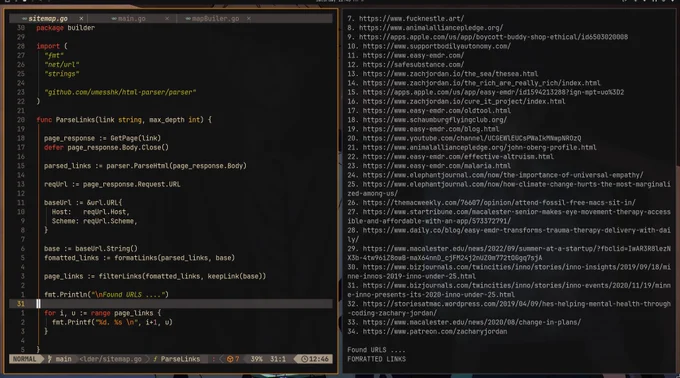Click the 'defer page_response.Body.Close()' line
The width and height of the screenshot is (680, 378).
click(106, 147)
